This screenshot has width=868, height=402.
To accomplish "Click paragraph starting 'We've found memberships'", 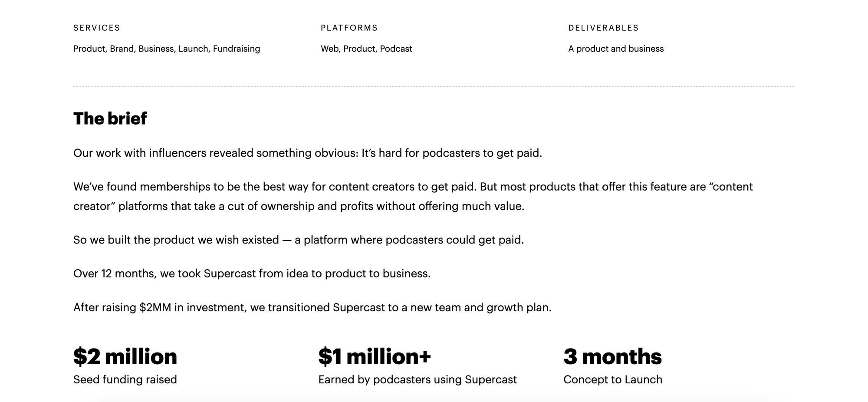I will [413, 196].
